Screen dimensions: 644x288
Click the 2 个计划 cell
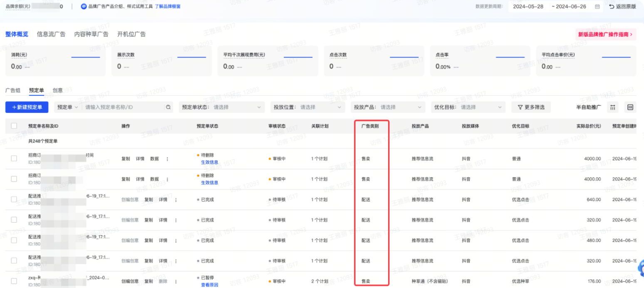[x=320, y=281]
